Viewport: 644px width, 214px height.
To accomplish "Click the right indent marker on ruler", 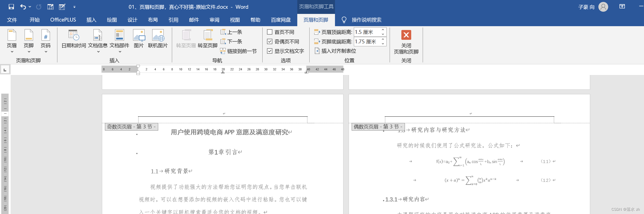I will tap(307, 72).
